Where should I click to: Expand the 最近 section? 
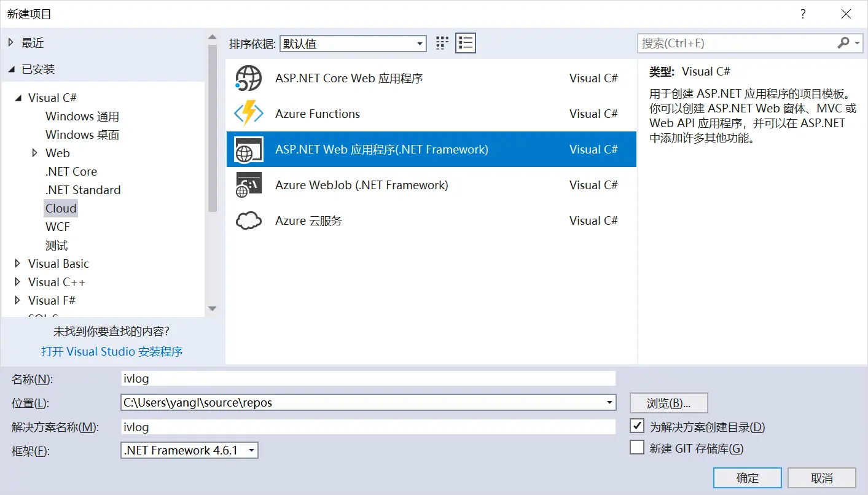(10, 42)
